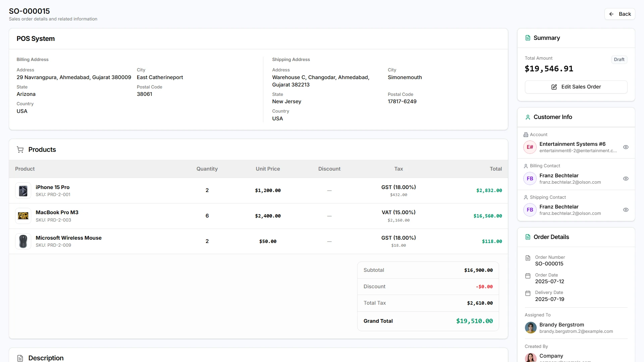Click the FB avatar under Shipping Contact
The width and height of the screenshot is (644, 362).
coord(530,210)
